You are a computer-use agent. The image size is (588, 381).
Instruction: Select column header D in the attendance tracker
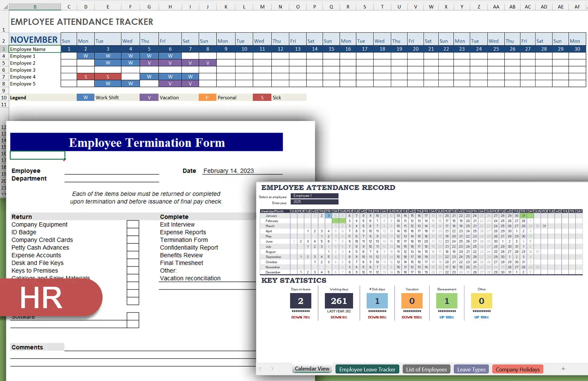pos(86,7)
